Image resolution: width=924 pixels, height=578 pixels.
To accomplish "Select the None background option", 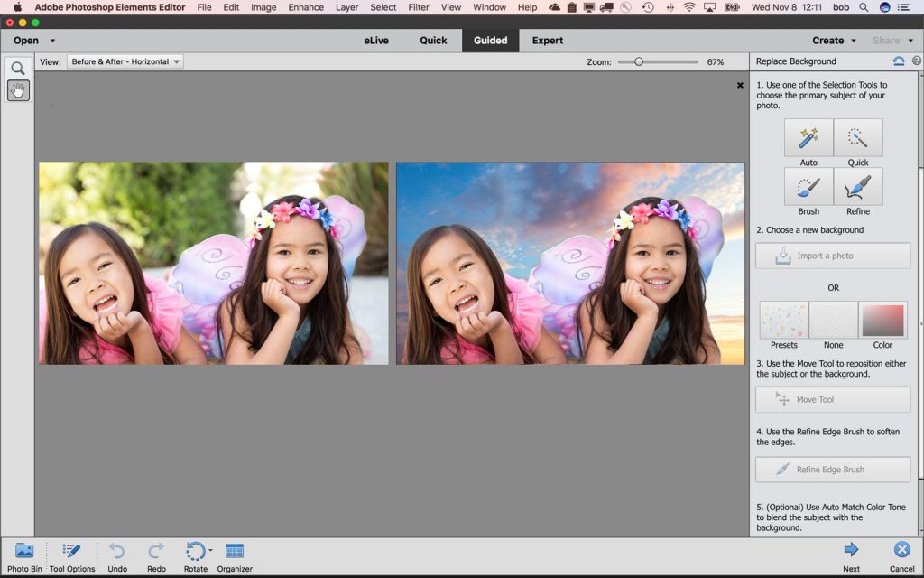I will pos(833,319).
